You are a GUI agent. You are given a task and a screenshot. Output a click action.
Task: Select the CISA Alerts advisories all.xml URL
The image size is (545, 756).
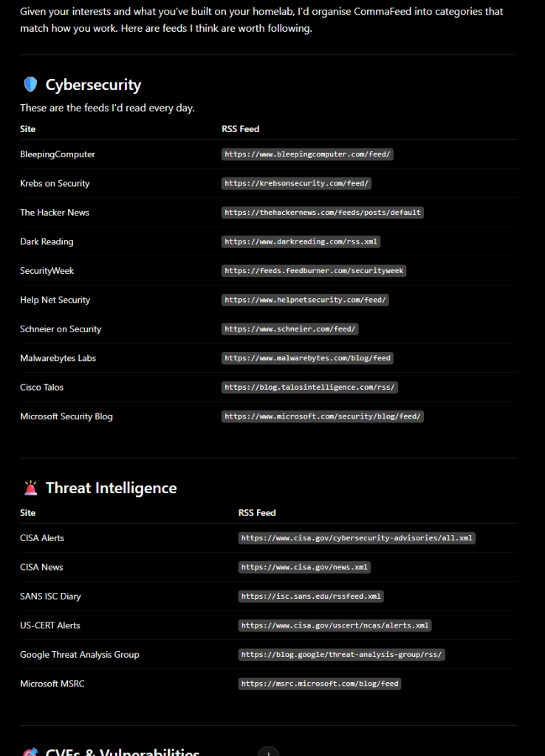pos(357,538)
